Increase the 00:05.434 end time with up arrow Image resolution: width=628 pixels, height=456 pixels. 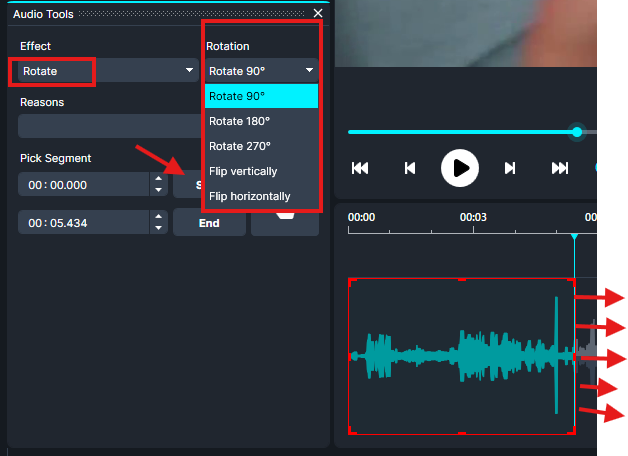click(157, 217)
